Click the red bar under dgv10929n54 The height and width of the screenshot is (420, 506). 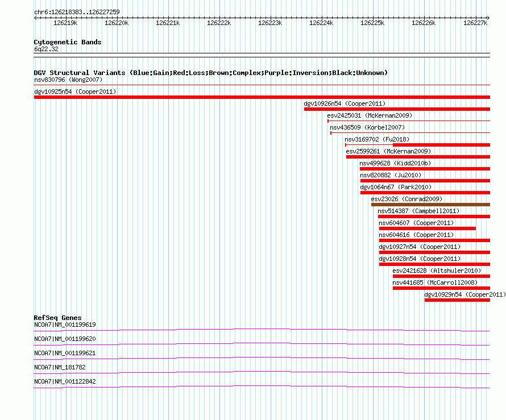(457, 300)
